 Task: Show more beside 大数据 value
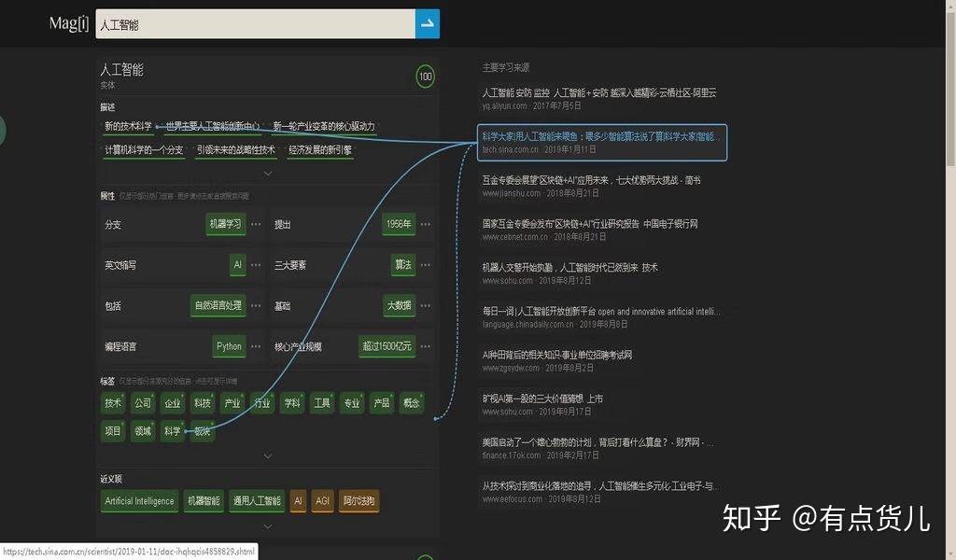pyautogui.click(x=426, y=305)
